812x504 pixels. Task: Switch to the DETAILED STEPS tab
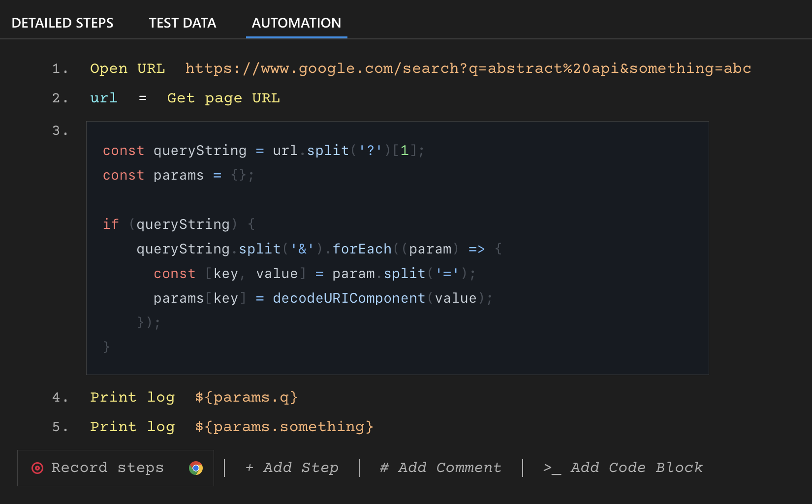(x=62, y=23)
